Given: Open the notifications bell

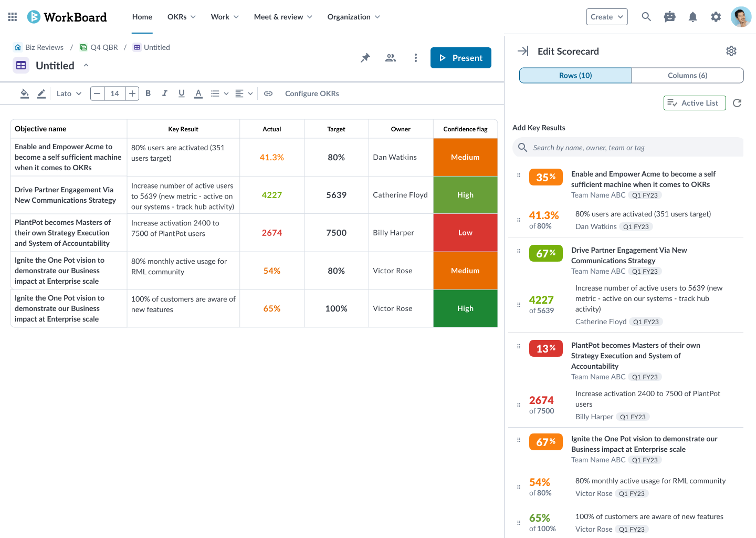Looking at the screenshot, I should pyautogui.click(x=692, y=16).
